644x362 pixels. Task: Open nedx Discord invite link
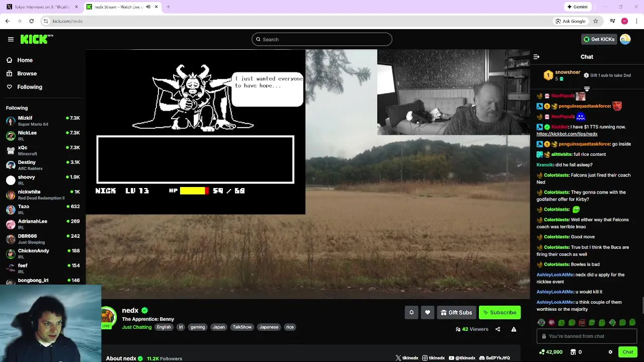(495, 358)
